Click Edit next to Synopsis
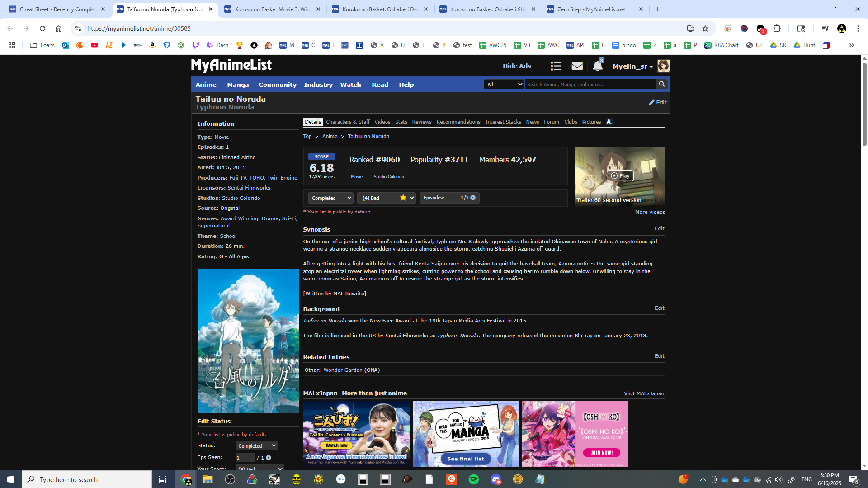This screenshot has height=488, width=868. (x=660, y=228)
